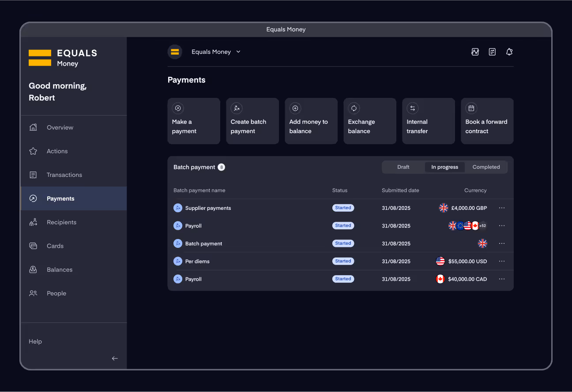Open the checklist icon in top bar
The height and width of the screenshot is (392, 572).
coord(492,52)
